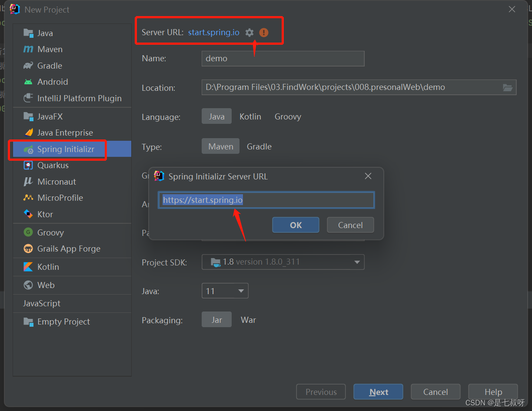Click the Maven m icon

pos(28,50)
